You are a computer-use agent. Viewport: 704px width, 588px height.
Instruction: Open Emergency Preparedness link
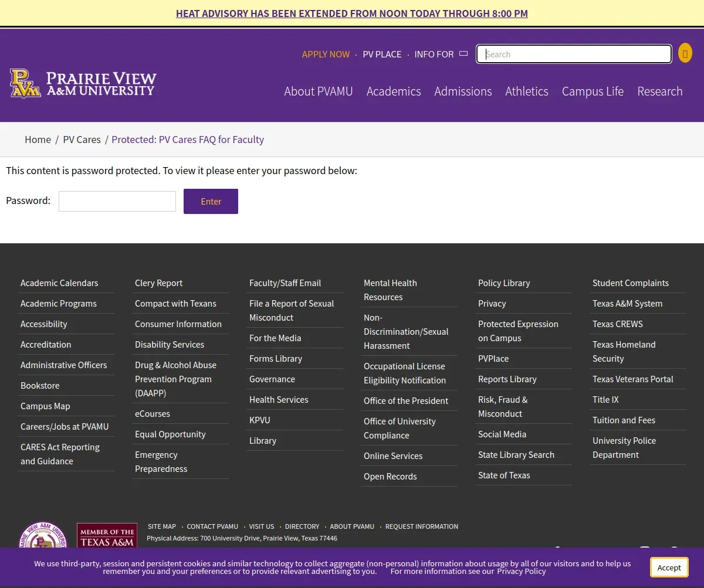click(x=161, y=461)
